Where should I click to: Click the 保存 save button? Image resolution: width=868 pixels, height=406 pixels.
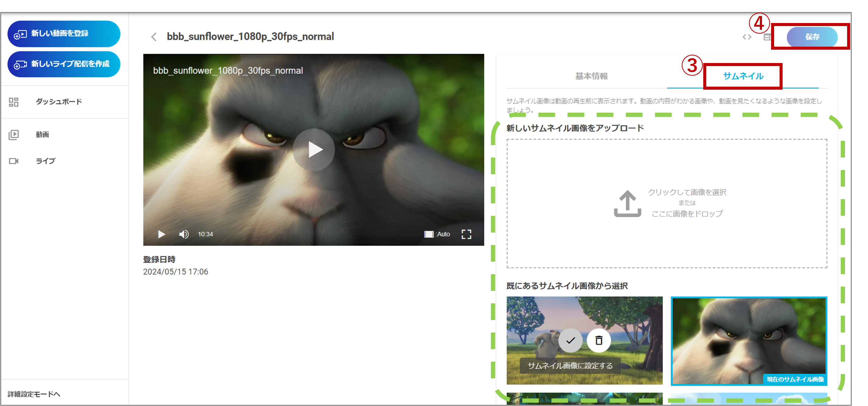click(x=812, y=37)
